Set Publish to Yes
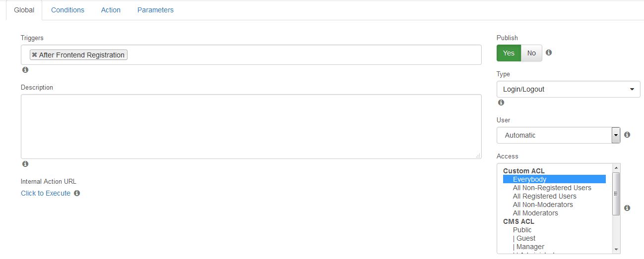Image resolution: width=644 pixels, height=259 pixels. (x=509, y=53)
